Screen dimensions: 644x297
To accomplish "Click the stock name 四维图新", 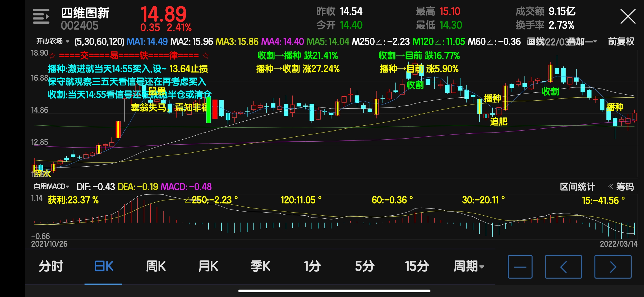I will click(x=85, y=13).
